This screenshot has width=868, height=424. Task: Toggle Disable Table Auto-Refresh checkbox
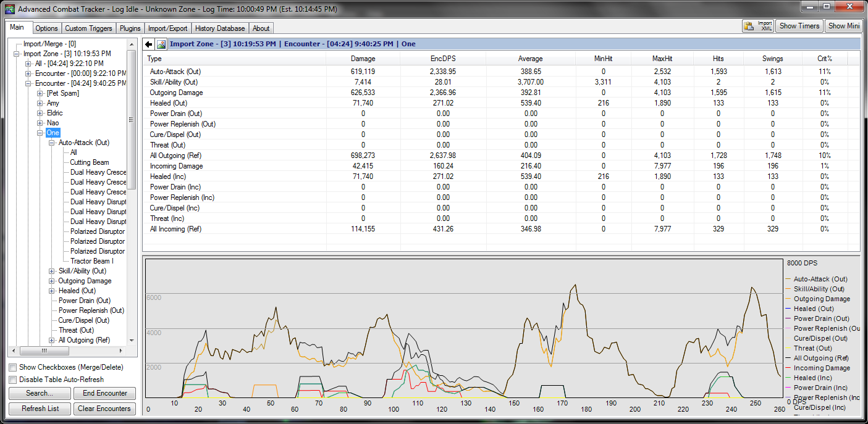(x=13, y=380)
